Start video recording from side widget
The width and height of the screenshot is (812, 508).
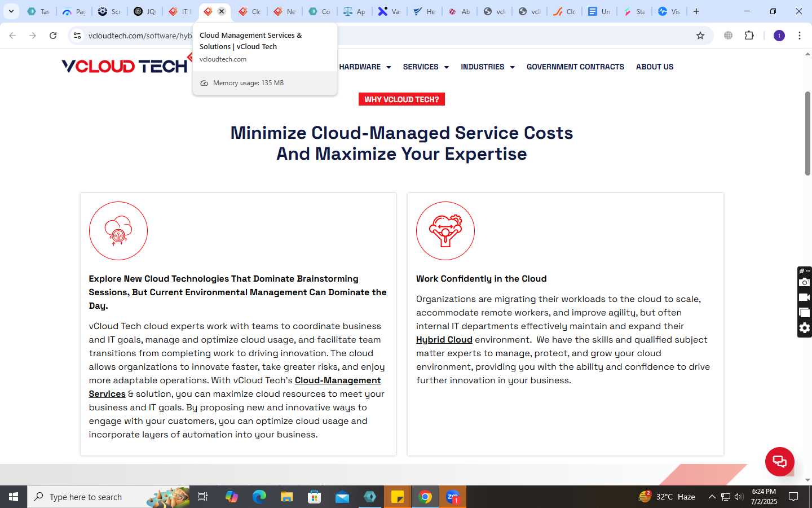point(805,297)
